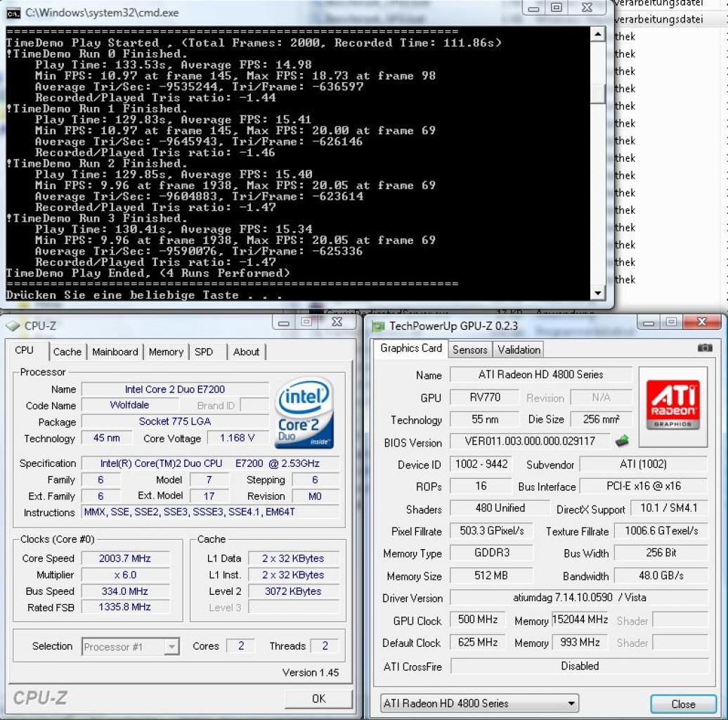Screen dimensions: 728x720
Task: Click the Threads value in CPU-Z
Action: coord(325,645)
